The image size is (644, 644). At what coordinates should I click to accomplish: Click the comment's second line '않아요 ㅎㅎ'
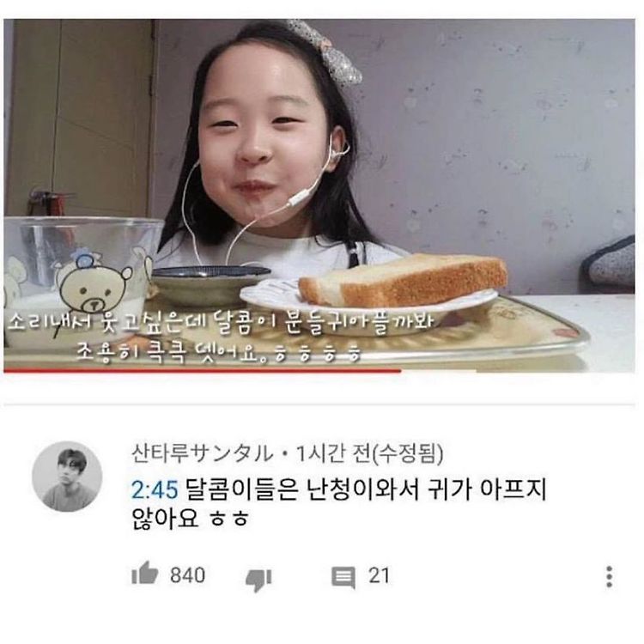[x=190, y=519]
